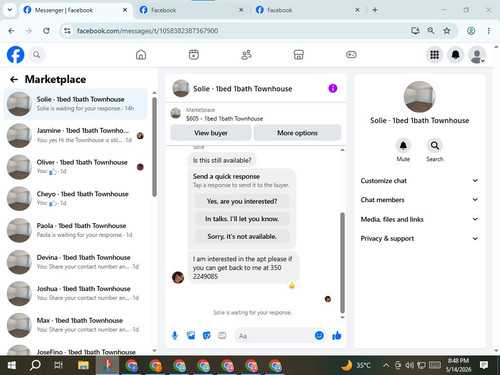Screen dimensions: 500x375
Task: Open Solie's conversation in the list
Action: [76, 104]
